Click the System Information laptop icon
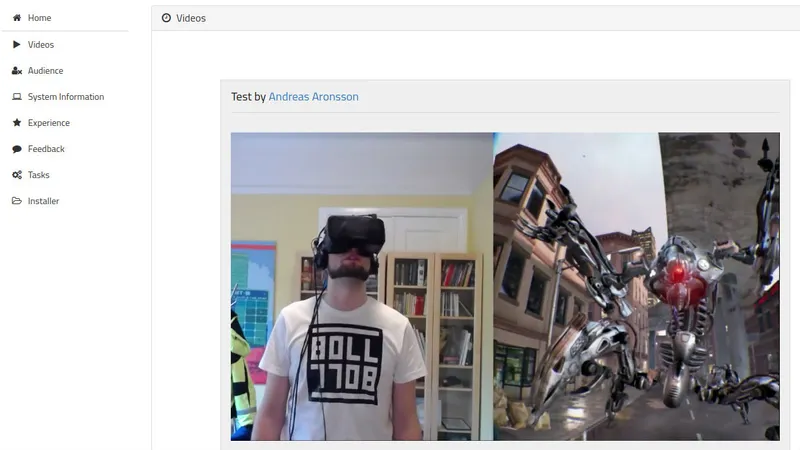The width and height of the screenshot is (800, 450). pyautogui.click(x=17, y=96)
